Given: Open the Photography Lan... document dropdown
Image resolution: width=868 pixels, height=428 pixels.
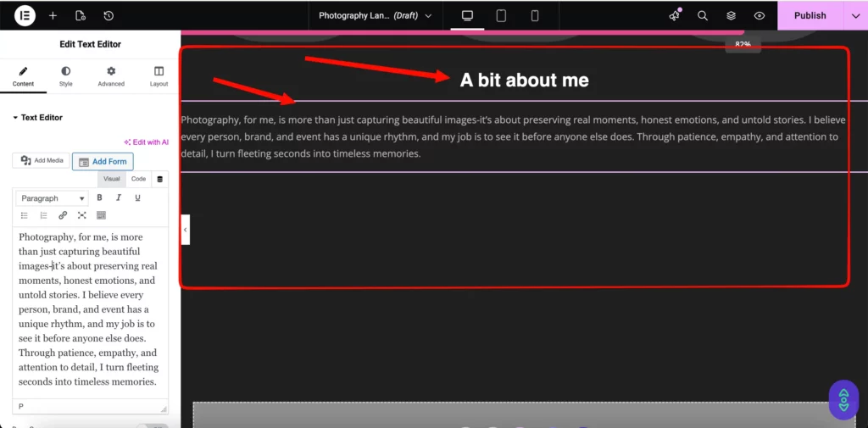Looking at the screenshot, I should point(375,15).
